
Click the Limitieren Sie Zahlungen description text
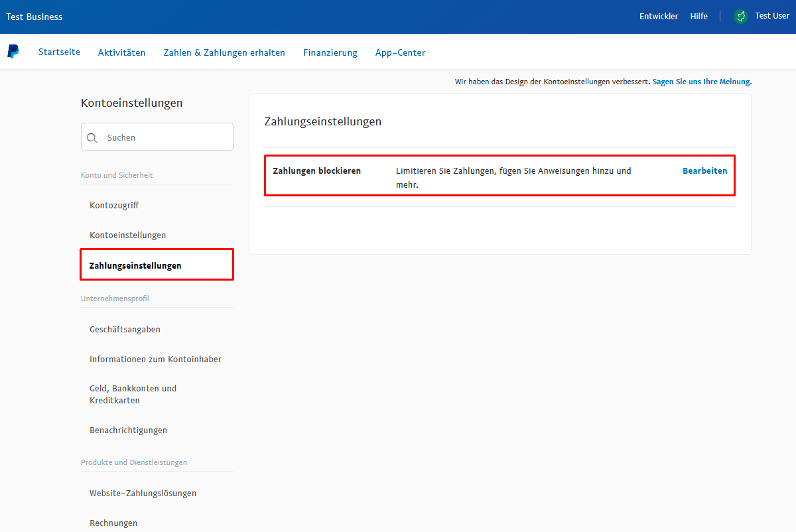513,178
